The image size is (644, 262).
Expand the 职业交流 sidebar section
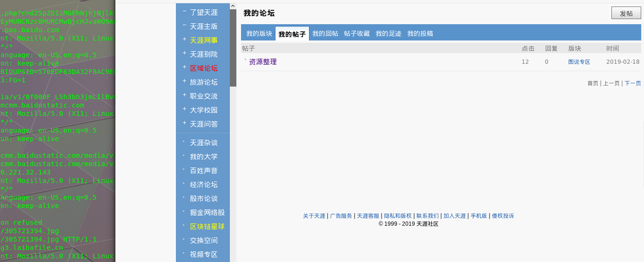click(184, 95)
